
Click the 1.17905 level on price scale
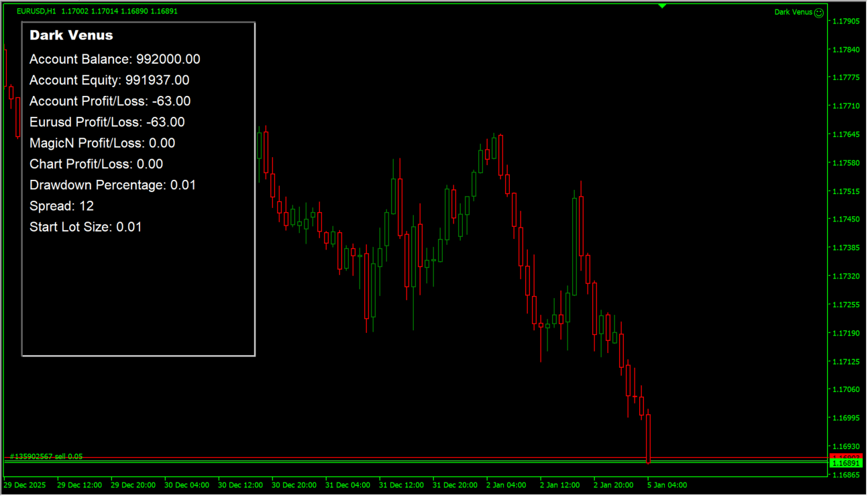coord(846,21)
